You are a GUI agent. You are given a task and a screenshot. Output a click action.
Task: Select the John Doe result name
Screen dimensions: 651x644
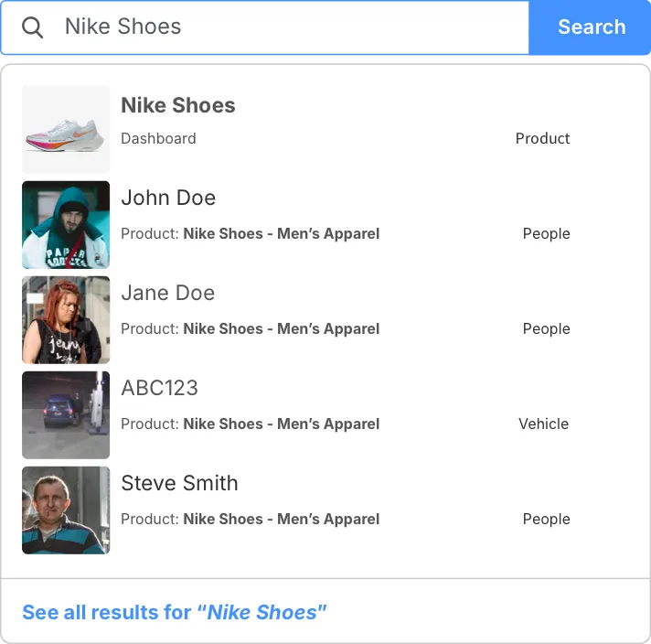168,198
